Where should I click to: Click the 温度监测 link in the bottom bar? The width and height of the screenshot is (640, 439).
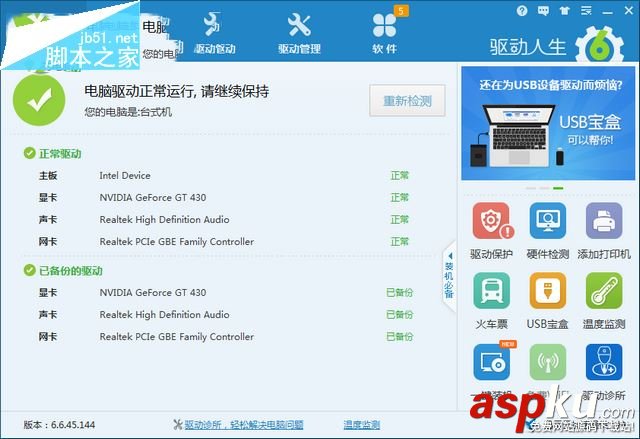362,425
